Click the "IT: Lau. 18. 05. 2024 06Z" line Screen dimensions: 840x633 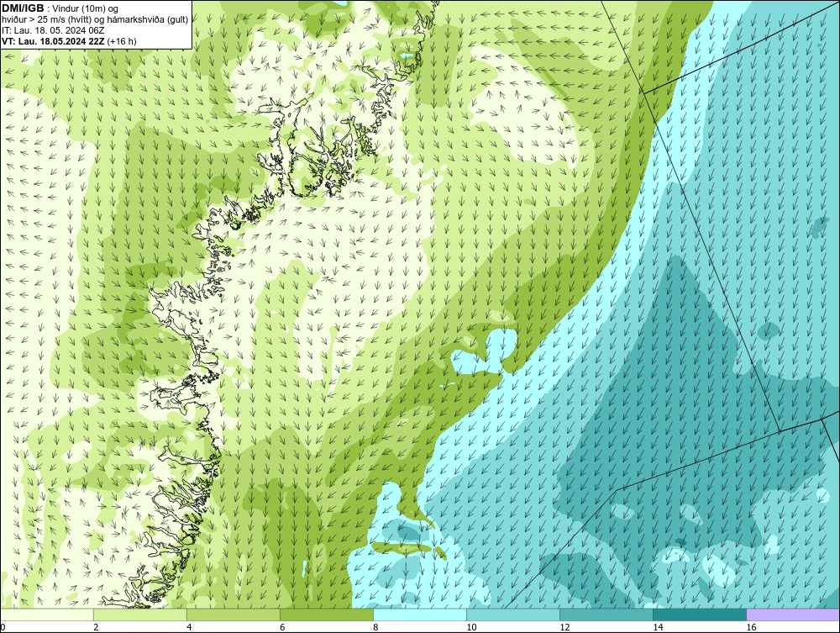click(53, 30)
